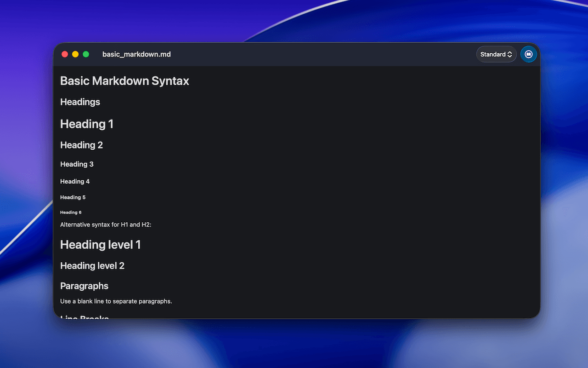Minimize the window using the yellow button

75,54
